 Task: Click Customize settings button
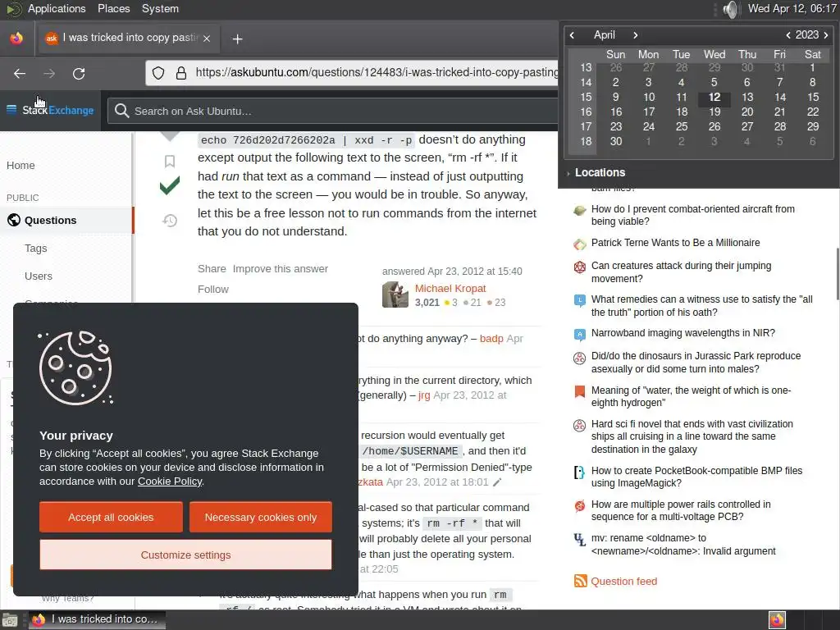[186, 555]
